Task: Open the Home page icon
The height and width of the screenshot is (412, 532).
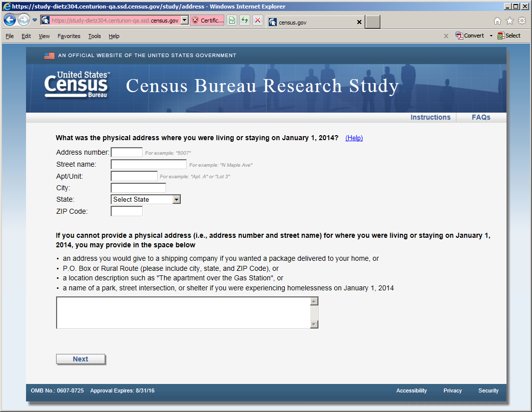Action: click(497, 21)
